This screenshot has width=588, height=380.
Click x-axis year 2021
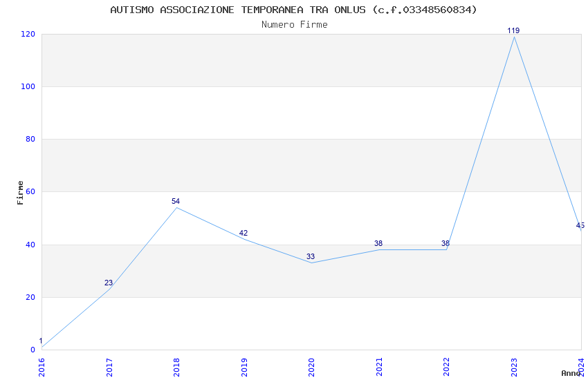click(x=379, y=368)
